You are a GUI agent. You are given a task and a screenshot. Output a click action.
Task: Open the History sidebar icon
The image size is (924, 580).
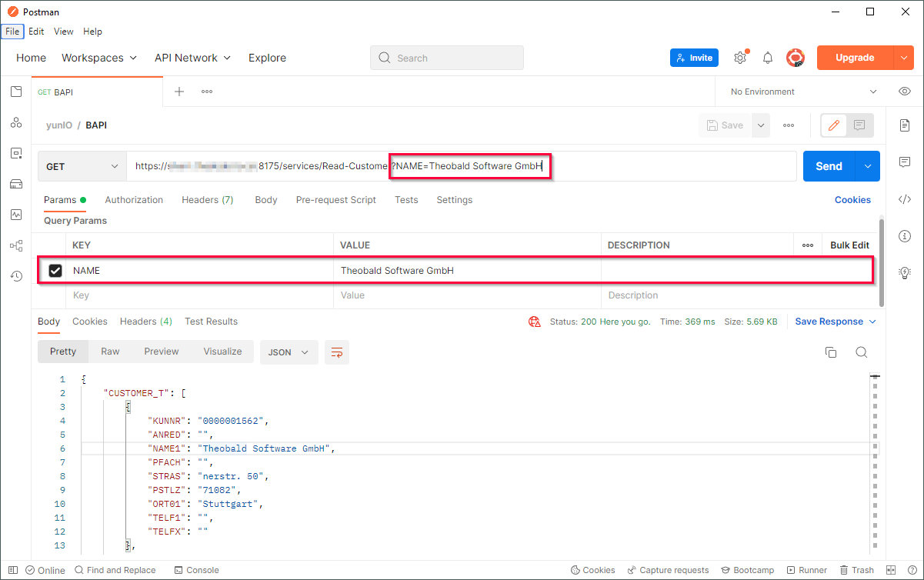coord(16,275)
